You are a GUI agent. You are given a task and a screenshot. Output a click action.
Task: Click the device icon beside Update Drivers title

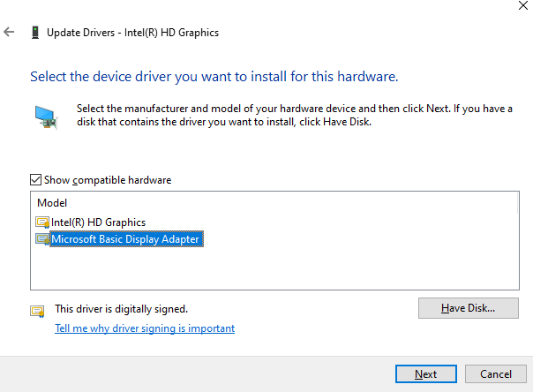pos(35,33)
